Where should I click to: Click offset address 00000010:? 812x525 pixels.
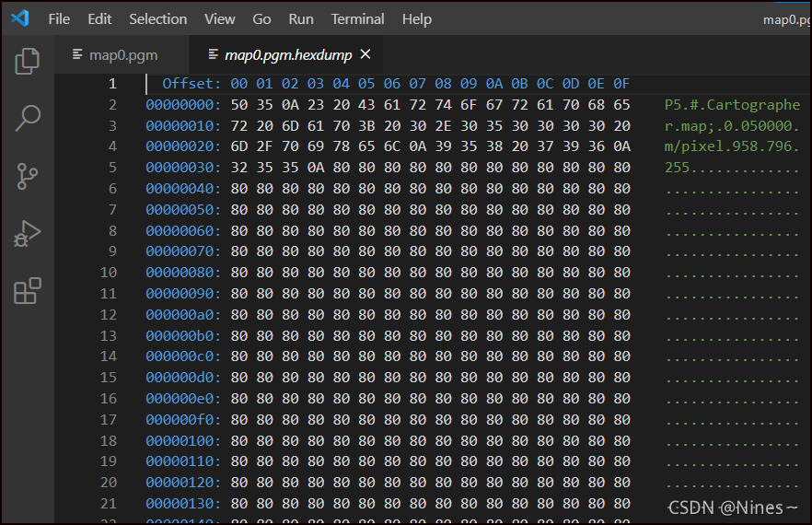click(x=183, y=126)
